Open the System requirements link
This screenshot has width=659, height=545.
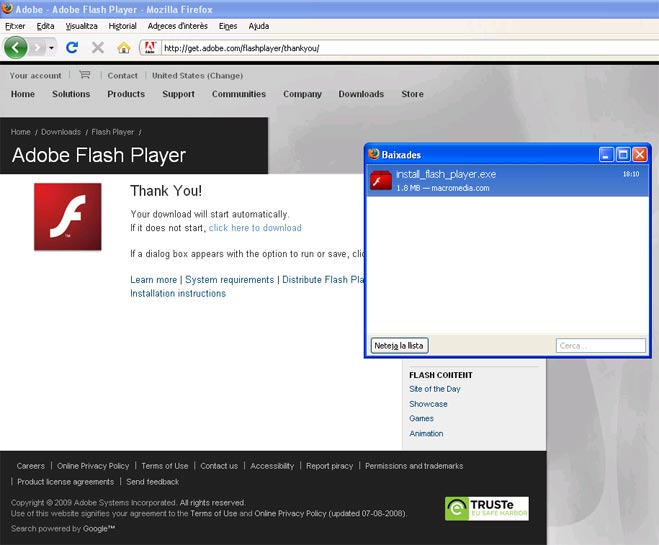[x=229, y=280]
